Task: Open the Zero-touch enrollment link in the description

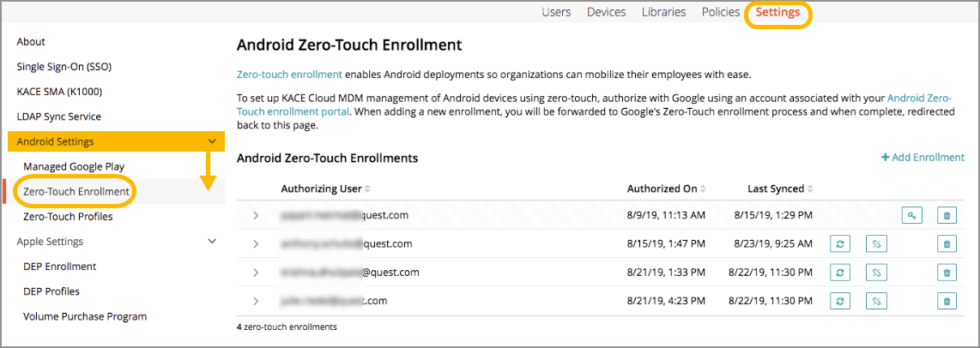Action: 289,75
